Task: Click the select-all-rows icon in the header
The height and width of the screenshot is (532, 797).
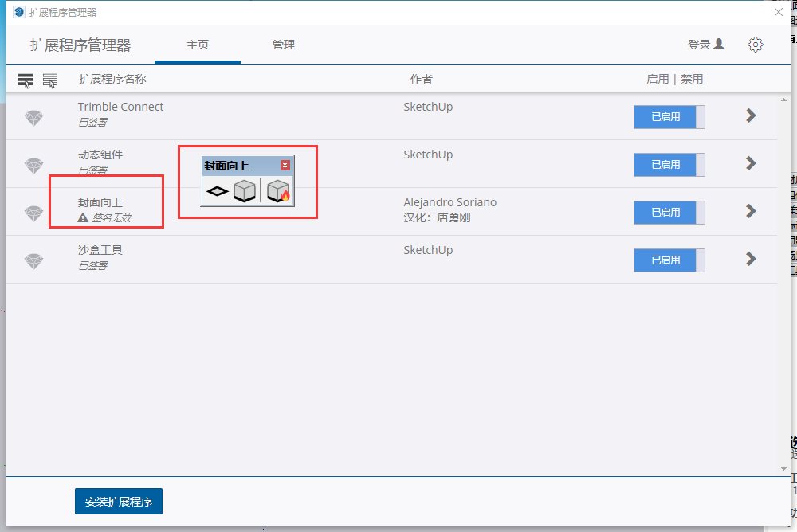Action: click(x=25, y=79)
